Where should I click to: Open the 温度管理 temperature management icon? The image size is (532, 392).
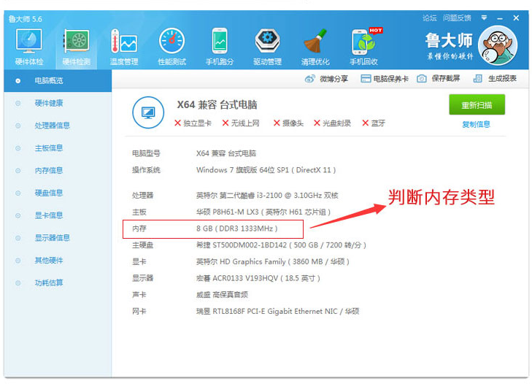coord(124,42)
